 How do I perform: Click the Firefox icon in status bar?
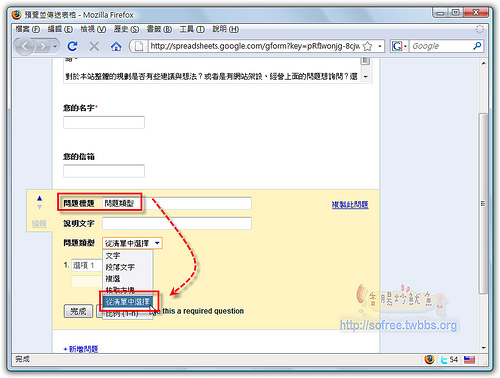(430, 359)
